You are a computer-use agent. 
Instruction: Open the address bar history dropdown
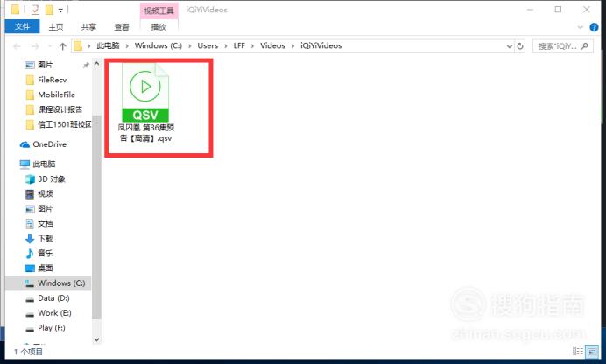(510, 46)
